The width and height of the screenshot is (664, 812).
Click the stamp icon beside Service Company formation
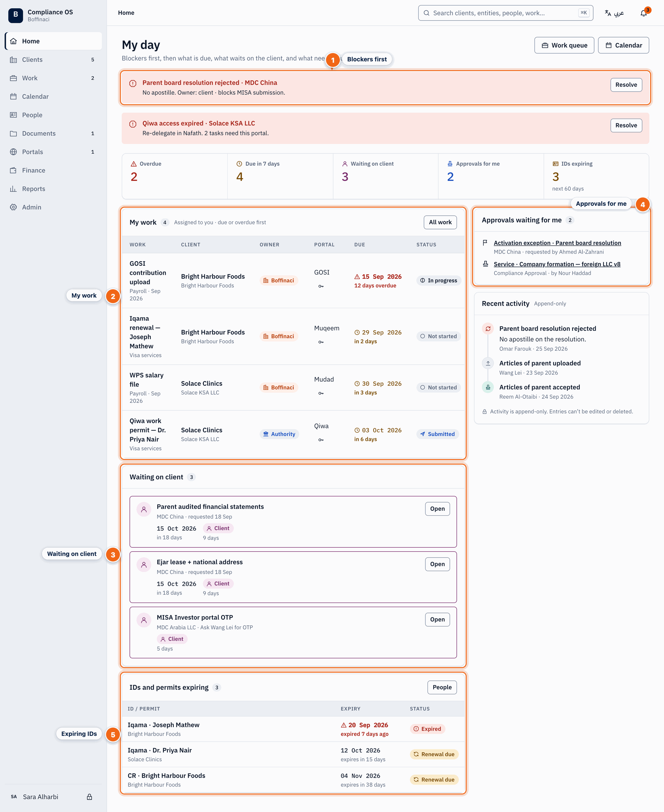pyautogui.click(x=485, y=264)
